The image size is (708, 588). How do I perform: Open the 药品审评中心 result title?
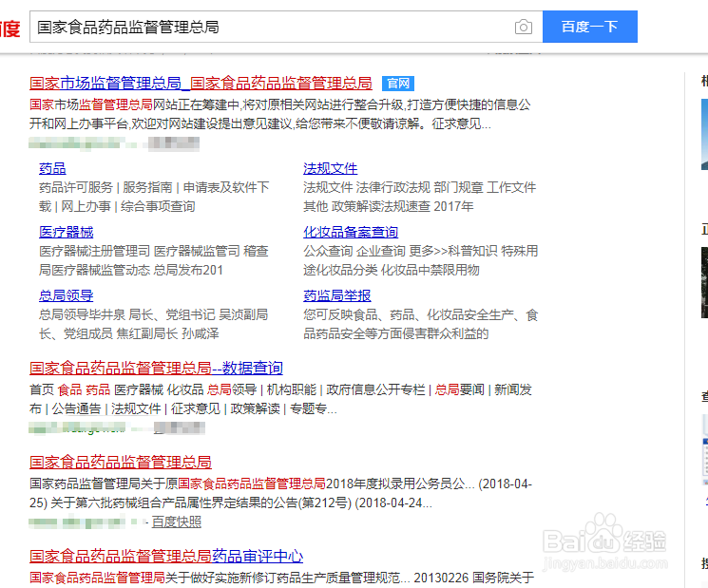[166, 556]
